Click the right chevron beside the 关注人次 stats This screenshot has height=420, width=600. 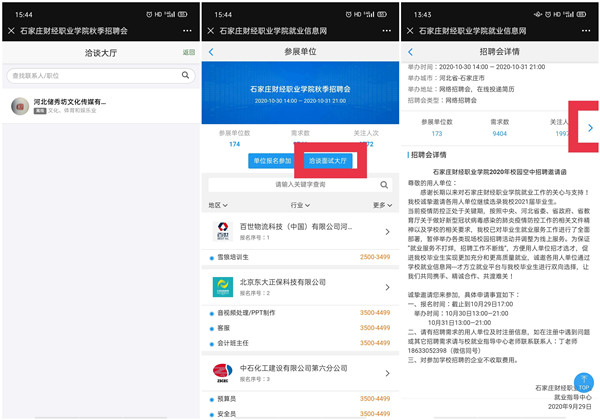click(x=590, y=128)
